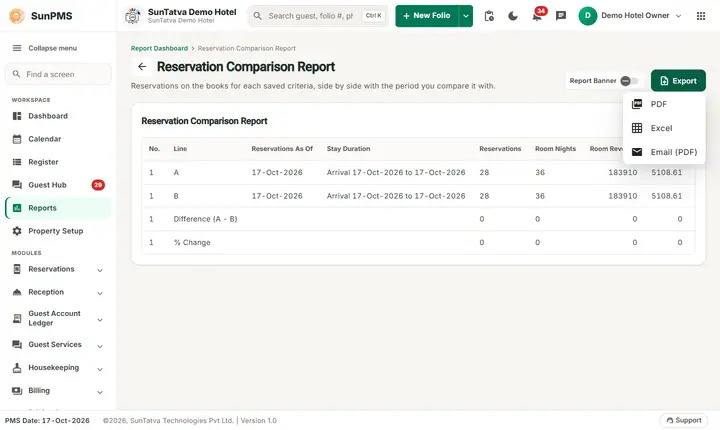Click the Demo Hotel Owner avatar
Viewport: 720px width, 430px height.
tap(587, 16)
